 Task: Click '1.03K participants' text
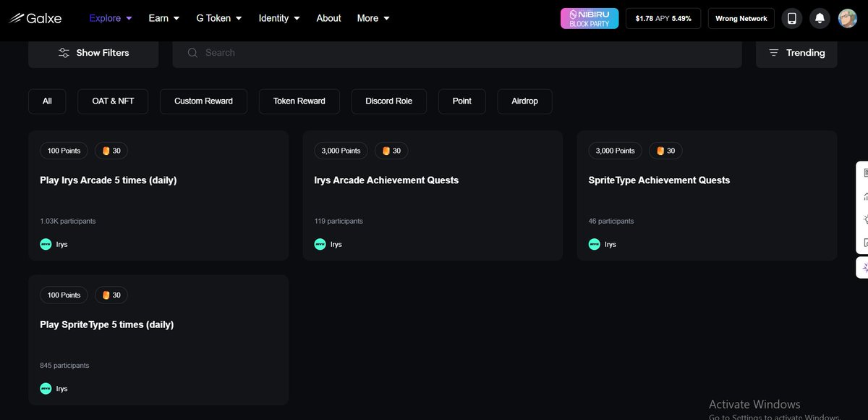click(x=67, y=221)
